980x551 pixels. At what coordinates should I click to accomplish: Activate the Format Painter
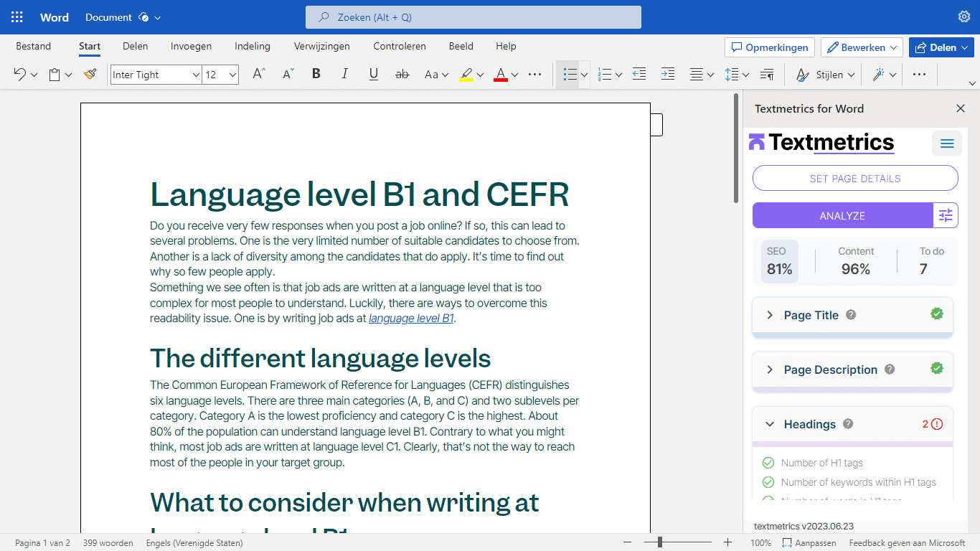point(90,74)
